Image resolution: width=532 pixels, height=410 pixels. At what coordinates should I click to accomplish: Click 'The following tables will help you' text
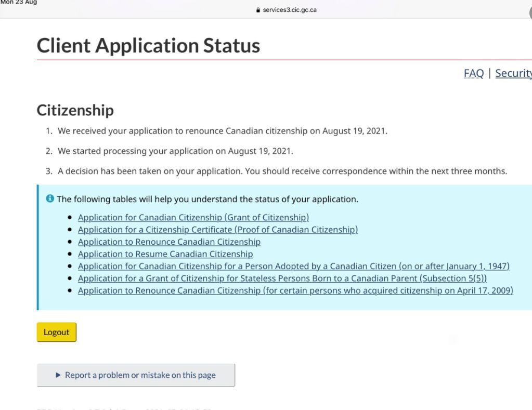pyautogui.click(x=207, y=199)
